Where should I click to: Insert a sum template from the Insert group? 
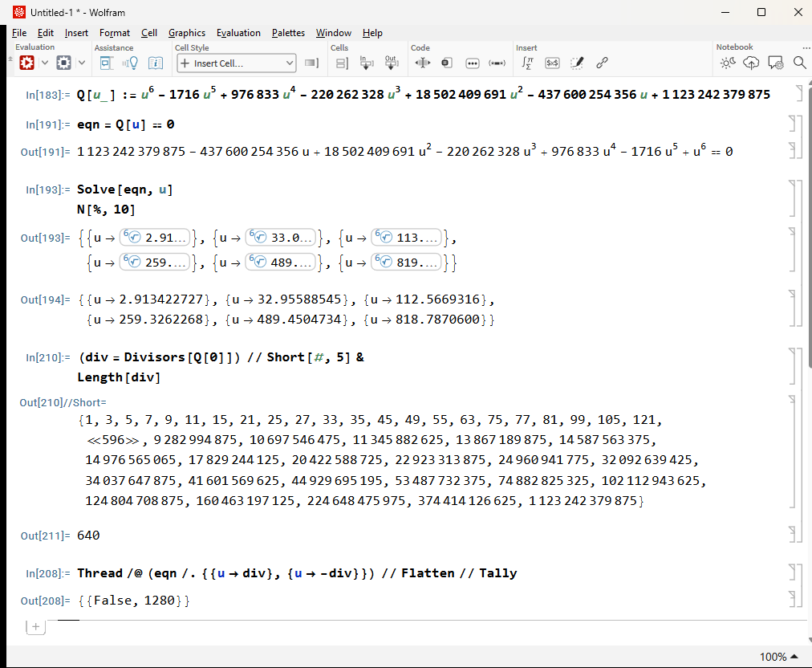527,63
